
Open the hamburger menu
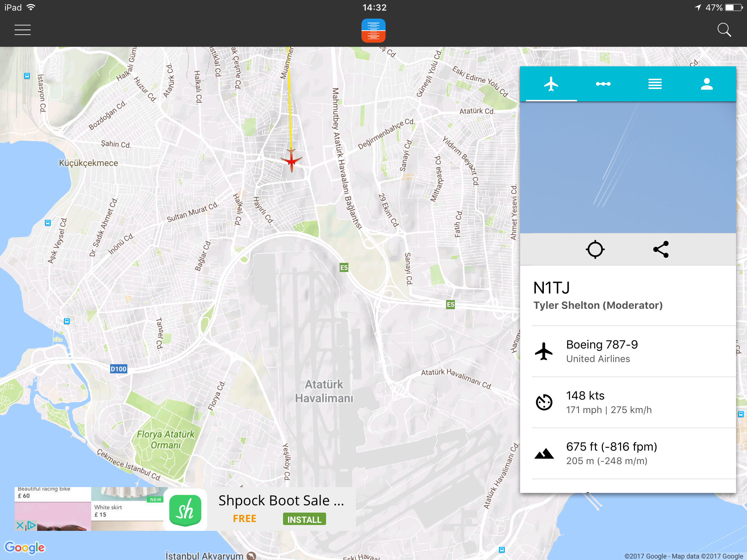(x=23, y=30)
